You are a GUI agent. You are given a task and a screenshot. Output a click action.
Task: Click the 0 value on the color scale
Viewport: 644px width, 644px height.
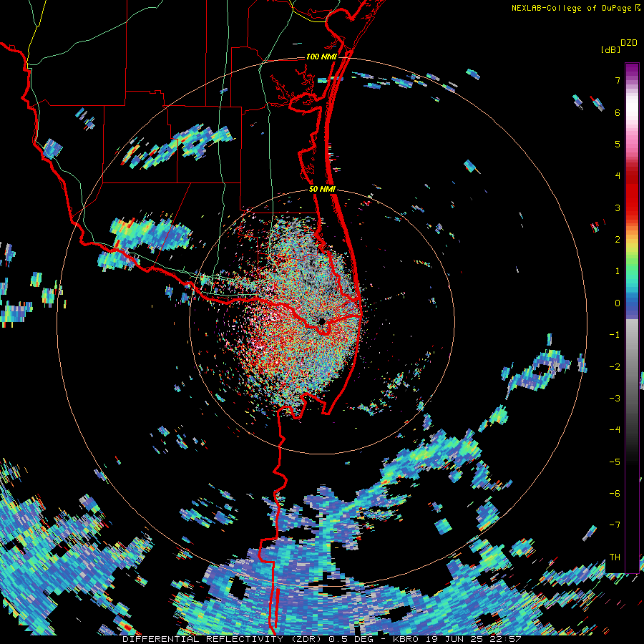tap(618, 303)
